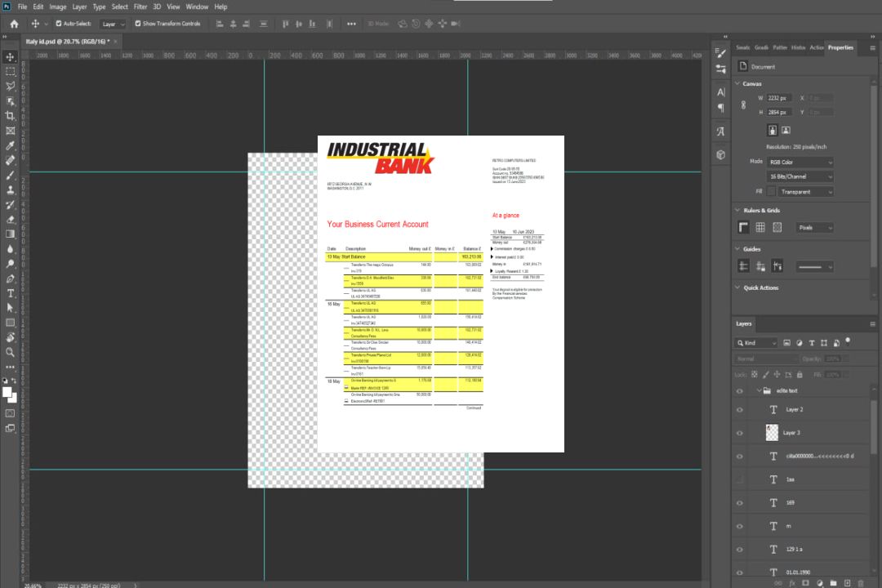882x588 pixels.
Task: Toggle the layer filter on/off switch
Action: click(x=848, y=341)
